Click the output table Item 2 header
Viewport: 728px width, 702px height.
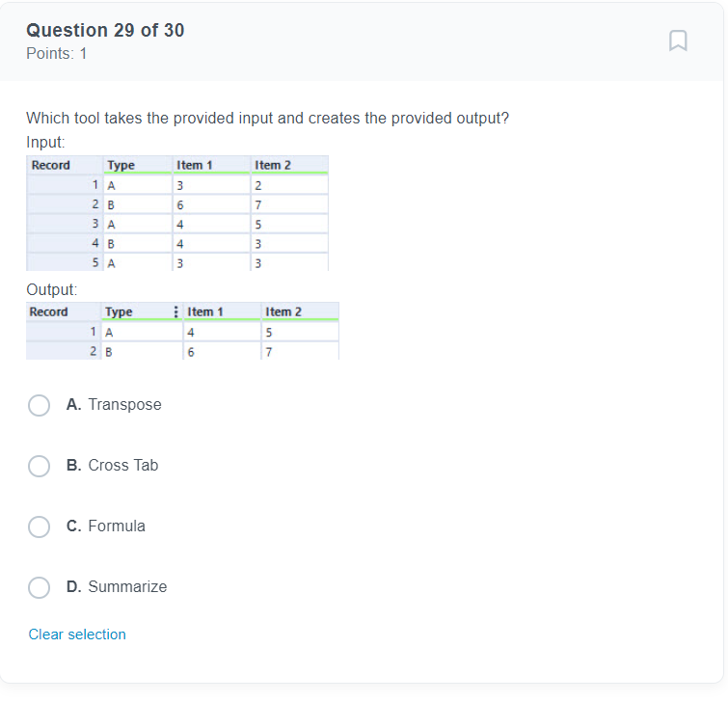pyautogui.click(x=301, y=311)
